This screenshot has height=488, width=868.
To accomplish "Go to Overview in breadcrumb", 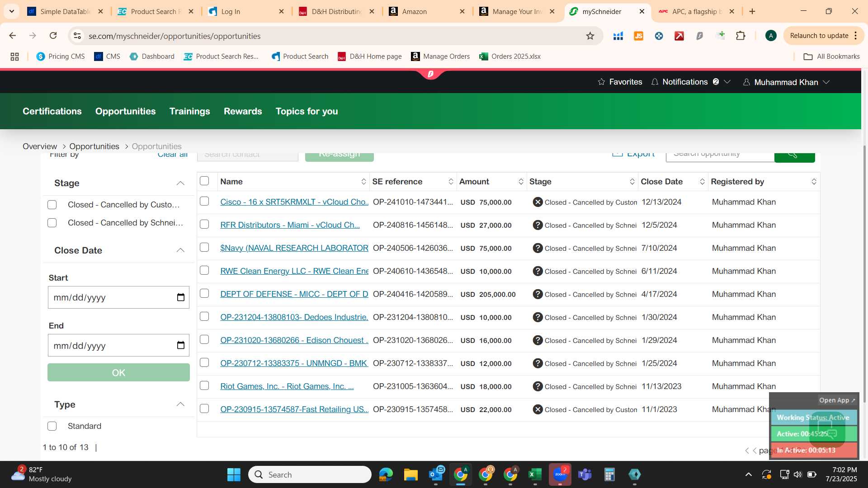I will click(40, 146).
